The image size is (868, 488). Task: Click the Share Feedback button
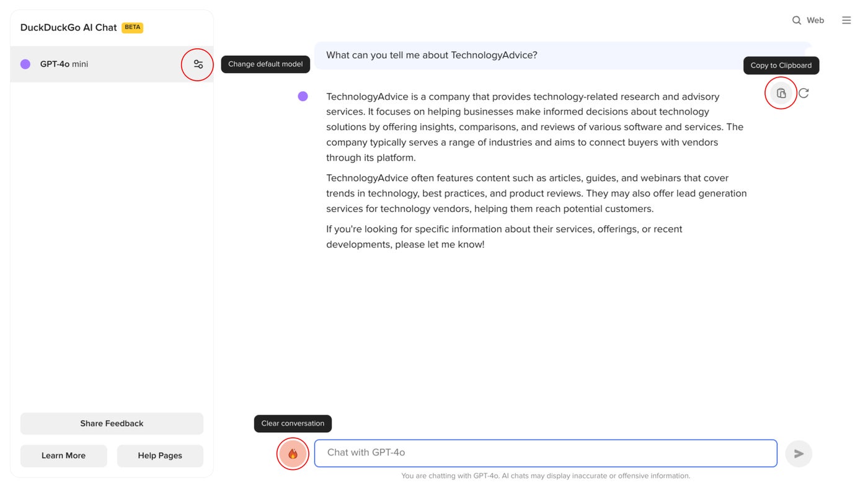[x=112, y=424]
